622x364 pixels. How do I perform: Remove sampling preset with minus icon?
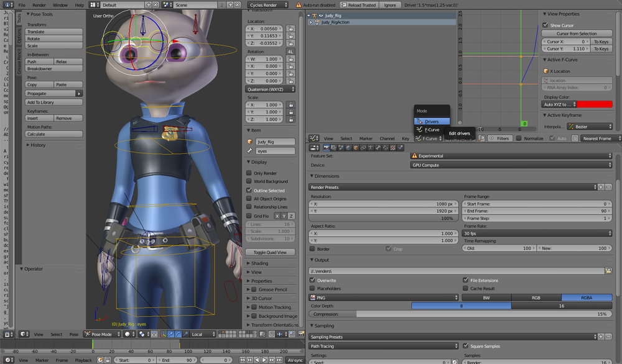pyautogui.click(x=608, y=337)
